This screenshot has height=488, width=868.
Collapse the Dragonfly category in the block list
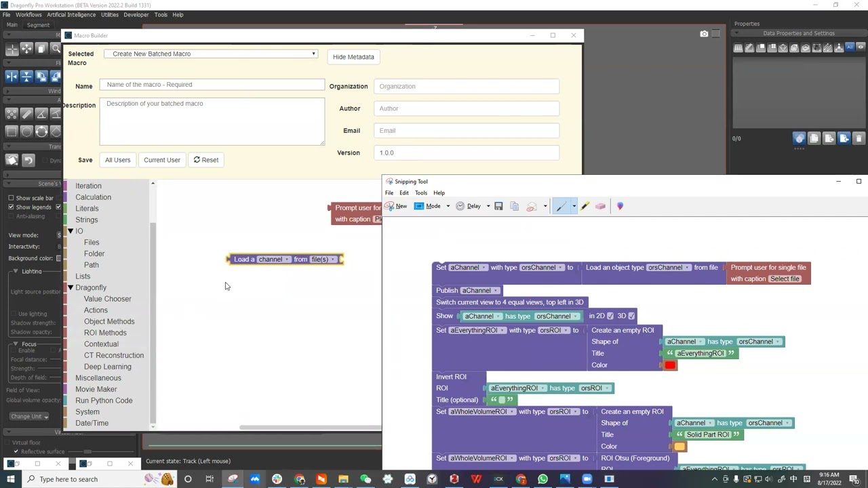pyautogui.click(x=71, y=287)
